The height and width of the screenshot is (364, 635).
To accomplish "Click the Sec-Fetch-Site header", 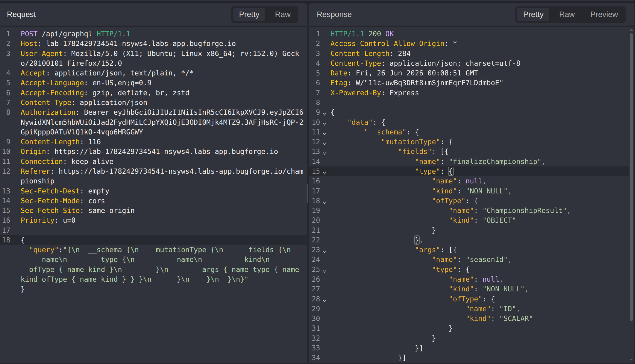I will [x=78, y=211].
